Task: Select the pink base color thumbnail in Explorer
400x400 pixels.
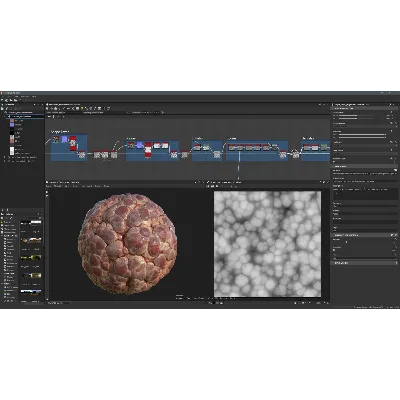Action: point(12,120)
